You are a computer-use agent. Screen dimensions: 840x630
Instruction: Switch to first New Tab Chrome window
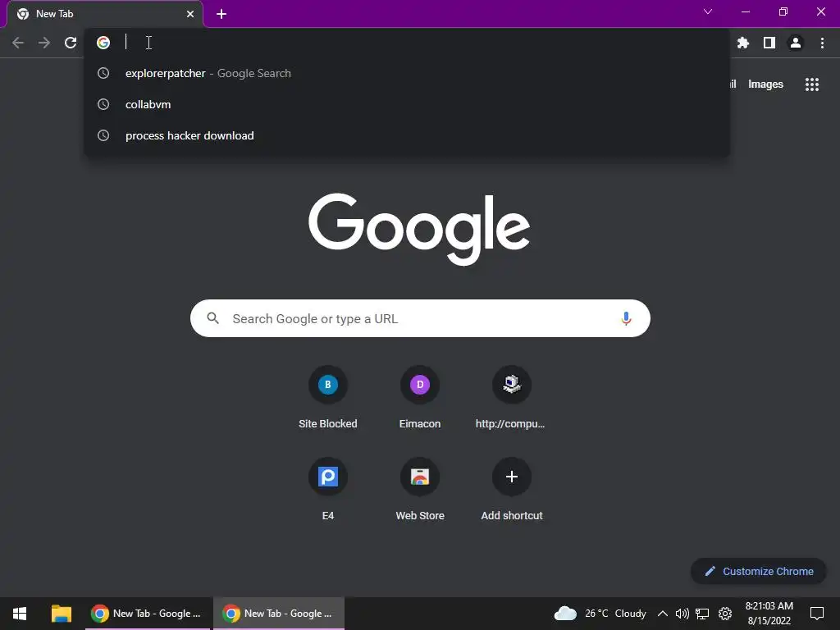[x=147, y=614]
